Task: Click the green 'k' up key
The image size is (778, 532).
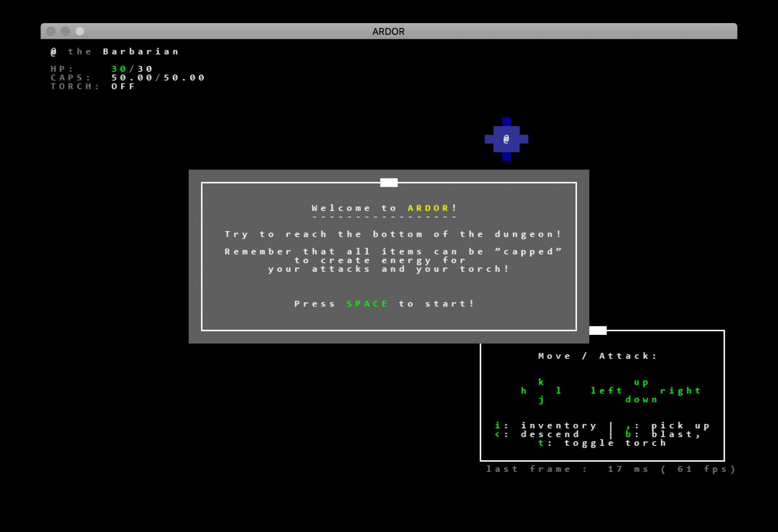Action: click(541, 382)
